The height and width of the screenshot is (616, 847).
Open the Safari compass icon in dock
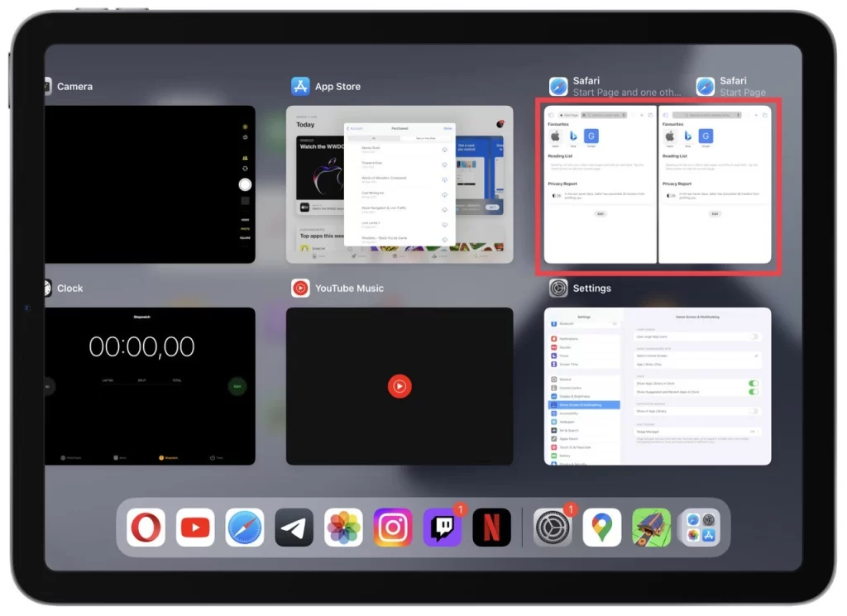(x=245, y=527)
